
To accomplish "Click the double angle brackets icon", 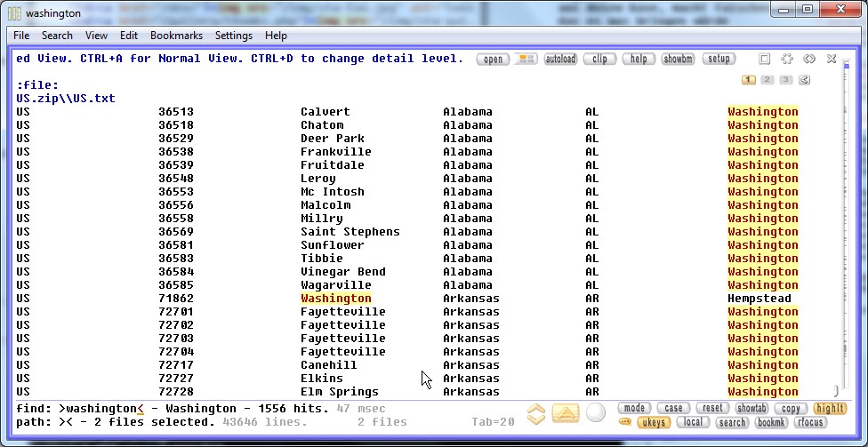I will coord(809,60).
